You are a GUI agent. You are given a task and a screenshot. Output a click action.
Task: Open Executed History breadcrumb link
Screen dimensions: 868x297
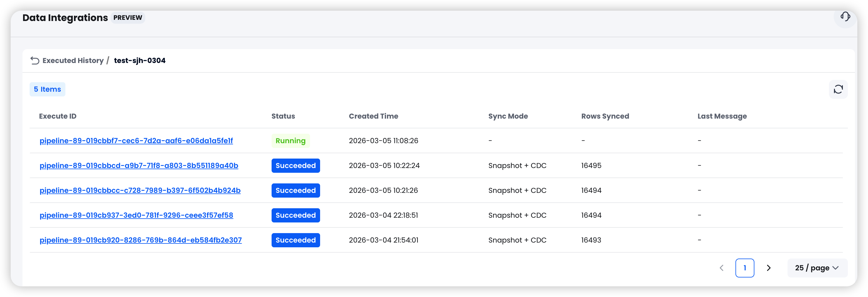[x=73, y=61]
